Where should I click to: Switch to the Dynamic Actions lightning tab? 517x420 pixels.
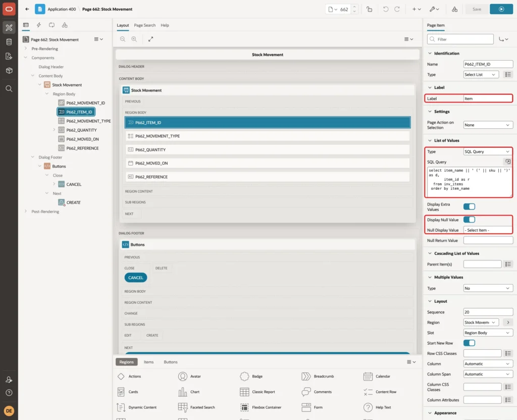click(x=38, y=25)
